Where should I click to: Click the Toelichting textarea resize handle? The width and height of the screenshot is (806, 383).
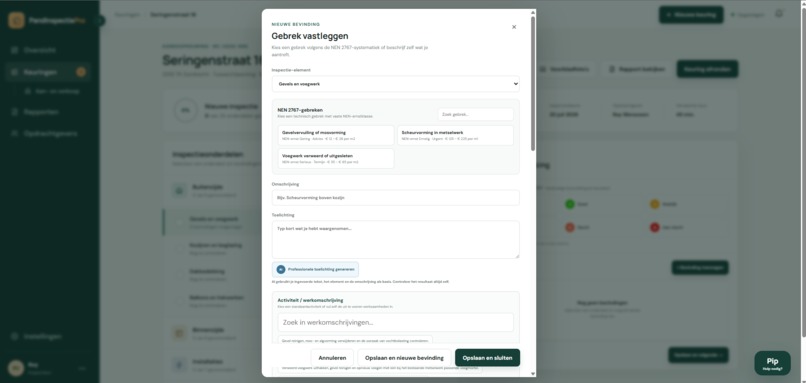tap(517, 256)
